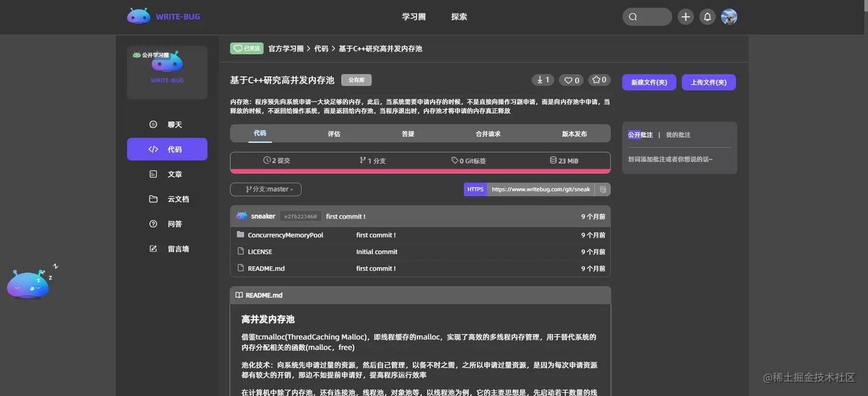Open sneaker author profile link
The image size is (868, 396).
point(263,216)
